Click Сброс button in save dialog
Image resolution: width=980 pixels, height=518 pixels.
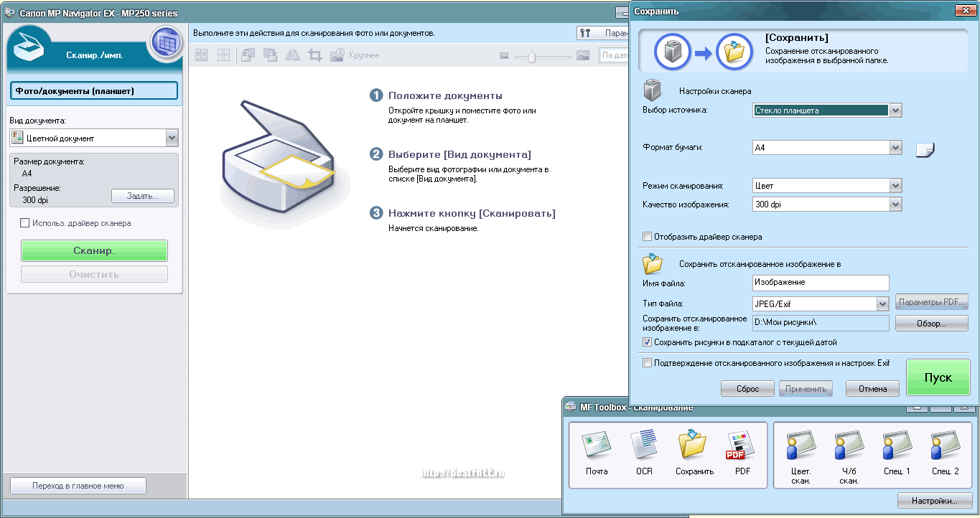(747, 388)
